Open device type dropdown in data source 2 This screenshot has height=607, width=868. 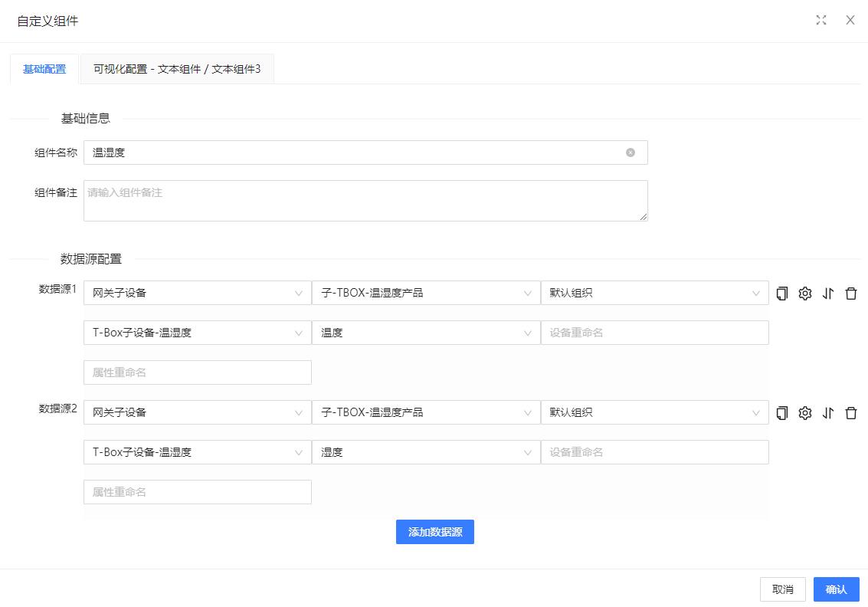[197, 412]
